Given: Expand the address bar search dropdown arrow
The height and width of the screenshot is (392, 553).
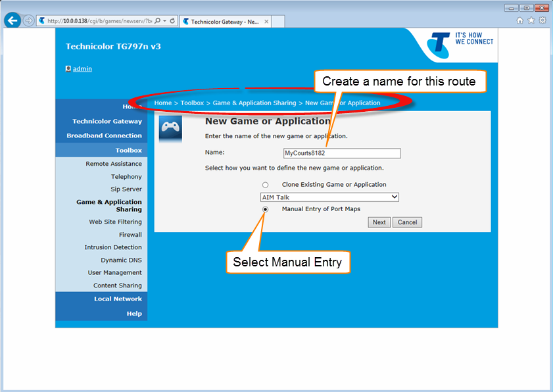Looking at the screenshot, I should pos(164,21).
